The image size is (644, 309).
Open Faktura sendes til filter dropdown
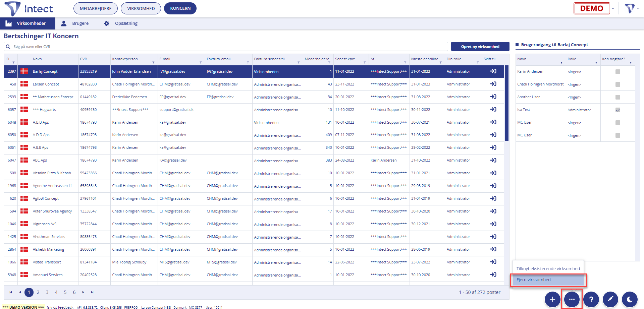click(299, 63)
